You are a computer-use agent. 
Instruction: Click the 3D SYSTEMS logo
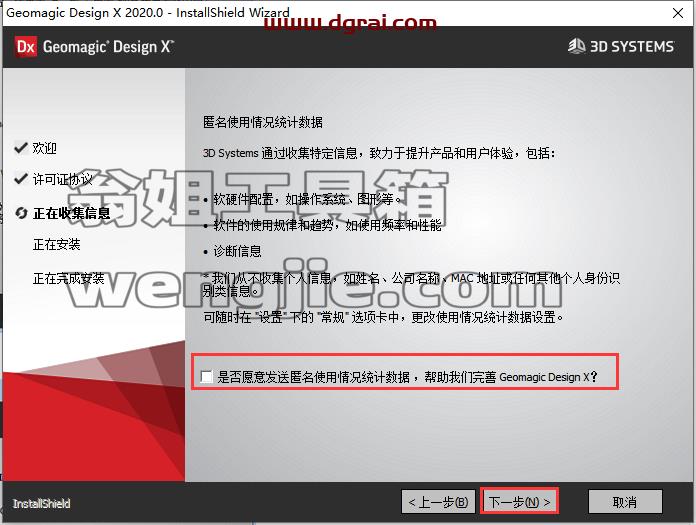pyautogui.click(x=621, y=46)
